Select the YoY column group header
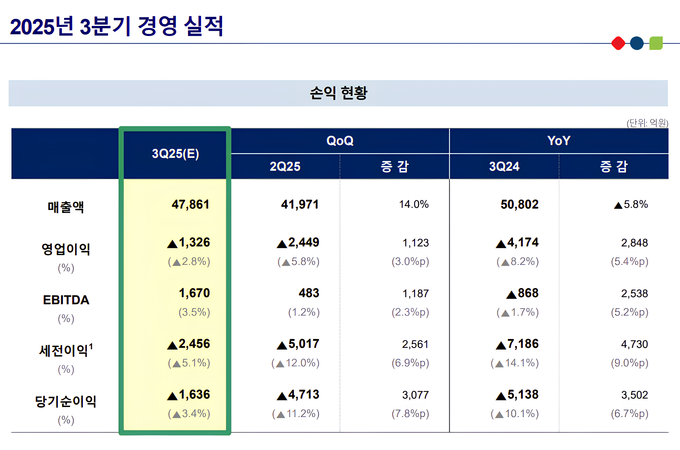The height and width of the screenshot is (450, 680). click(558, 141)
